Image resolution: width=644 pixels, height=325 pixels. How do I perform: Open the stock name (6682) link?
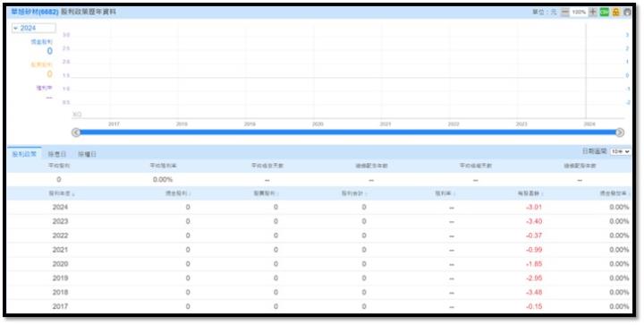click(x=35, y=12)
